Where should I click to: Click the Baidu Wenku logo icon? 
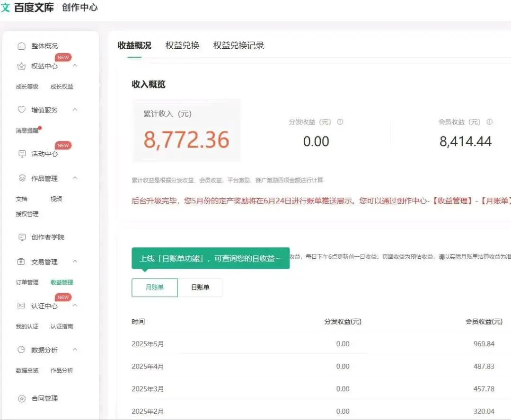[5, 7]
